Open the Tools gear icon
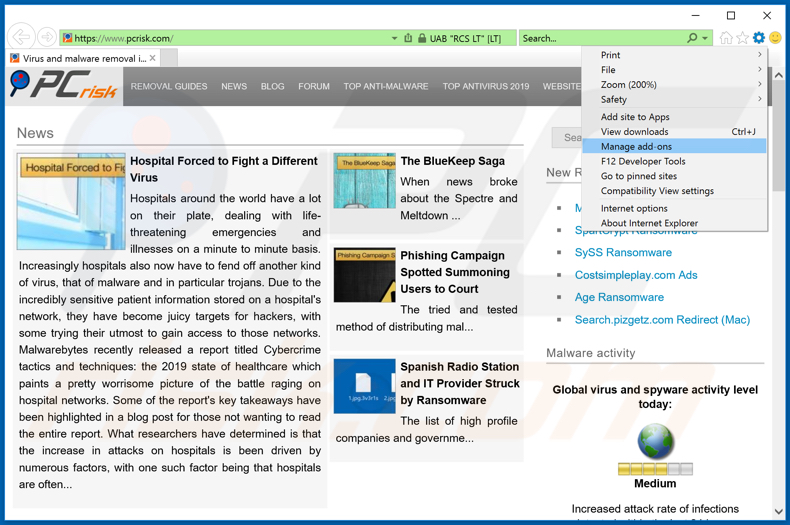 coord(759,38)
